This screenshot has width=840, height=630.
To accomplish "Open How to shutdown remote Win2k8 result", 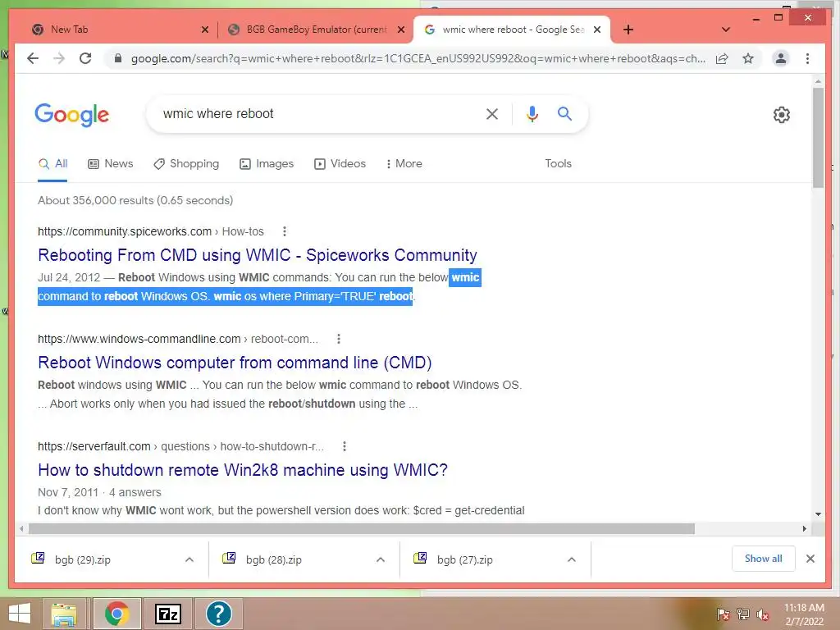I will click(243, 470).
